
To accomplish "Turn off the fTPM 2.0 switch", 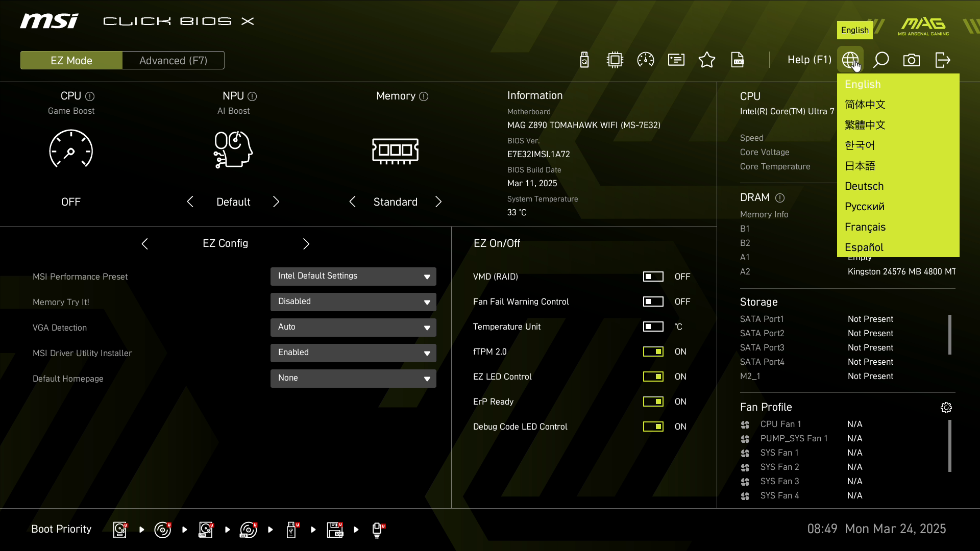I will (653, 352).
